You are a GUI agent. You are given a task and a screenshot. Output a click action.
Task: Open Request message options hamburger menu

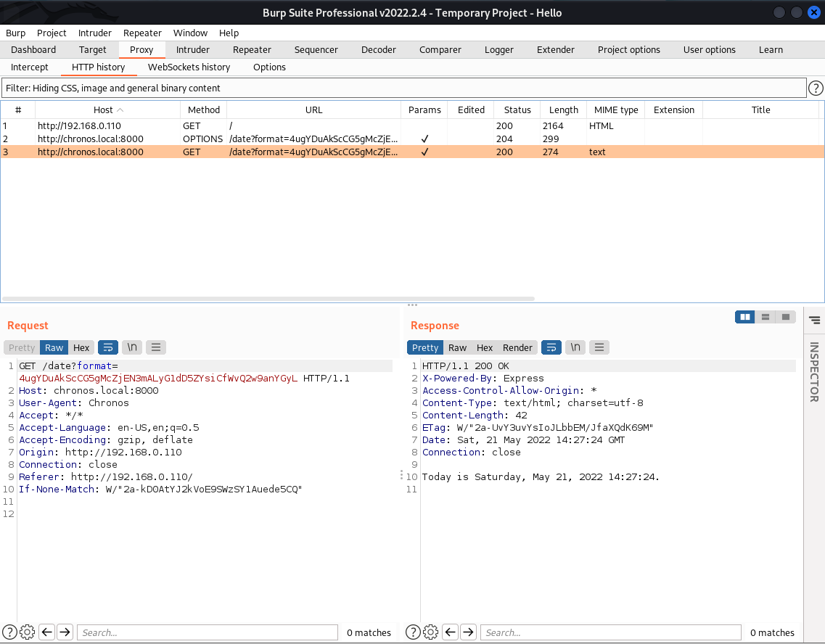tap(156, 347)
